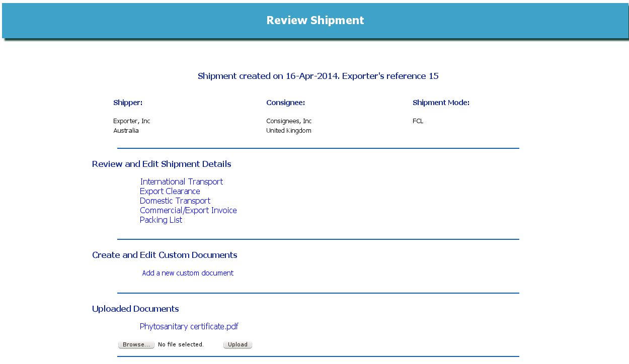Open the Export Clearance details
Screen dimensions: 629x364
170,191
